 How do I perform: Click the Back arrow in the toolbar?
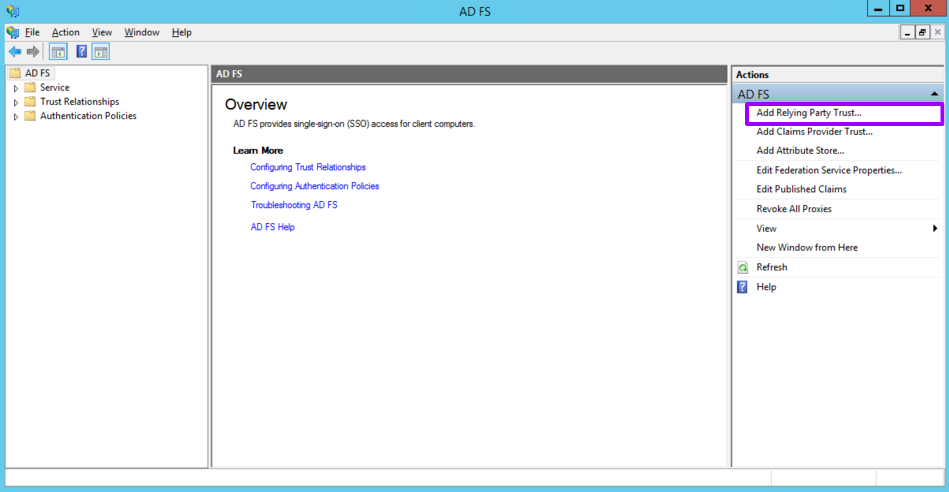(x=14, y=52)
